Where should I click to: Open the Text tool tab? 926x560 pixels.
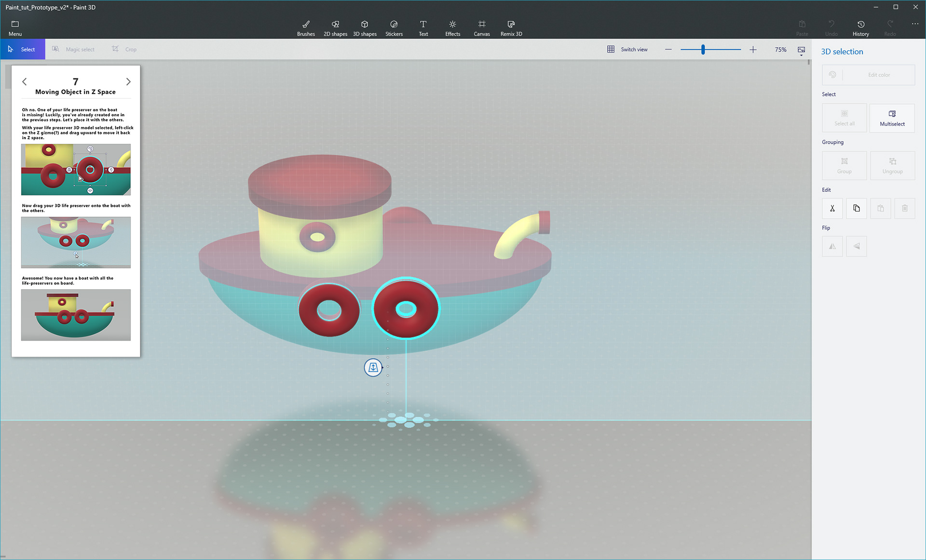point(423,28)
